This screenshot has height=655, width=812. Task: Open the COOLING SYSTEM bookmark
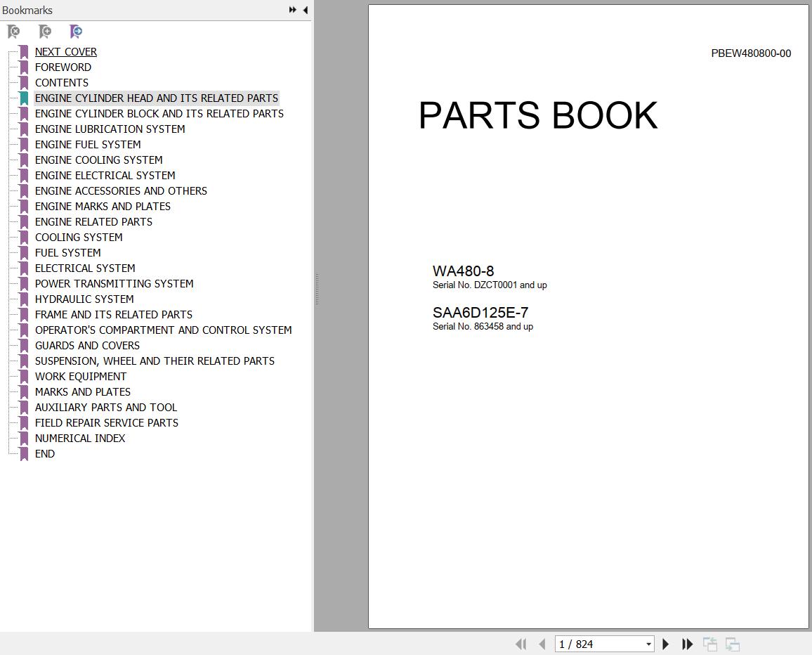tap(79, 238)
